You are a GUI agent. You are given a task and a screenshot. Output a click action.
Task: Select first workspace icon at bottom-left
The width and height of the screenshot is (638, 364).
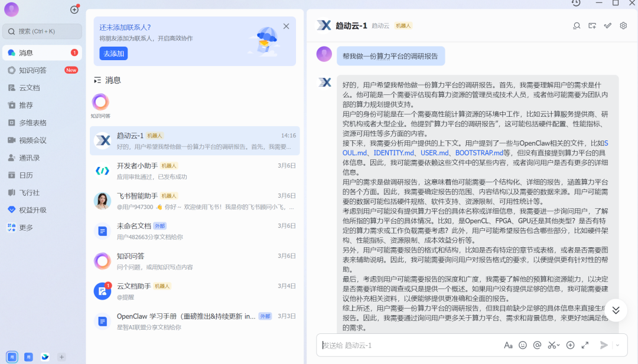point(12,357)
